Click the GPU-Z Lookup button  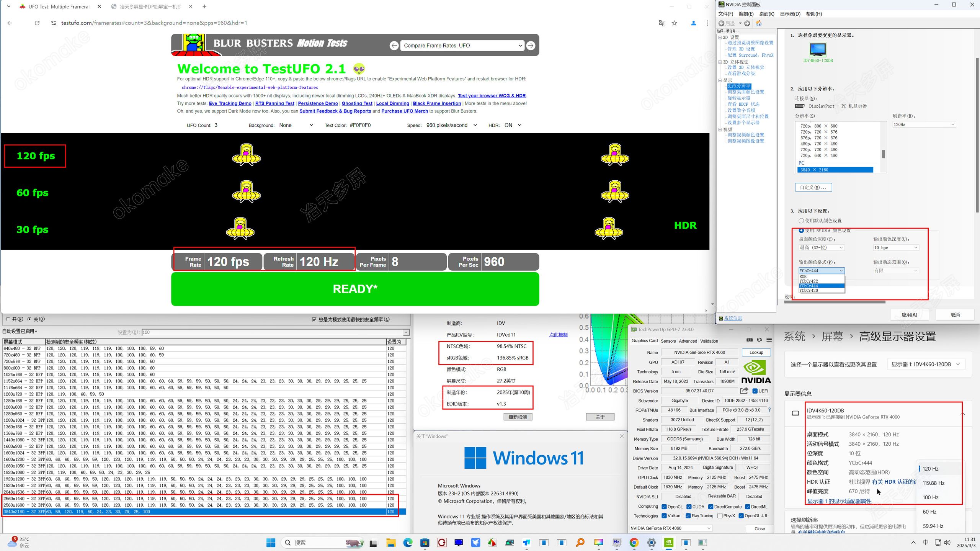click(x=756, y=352)
